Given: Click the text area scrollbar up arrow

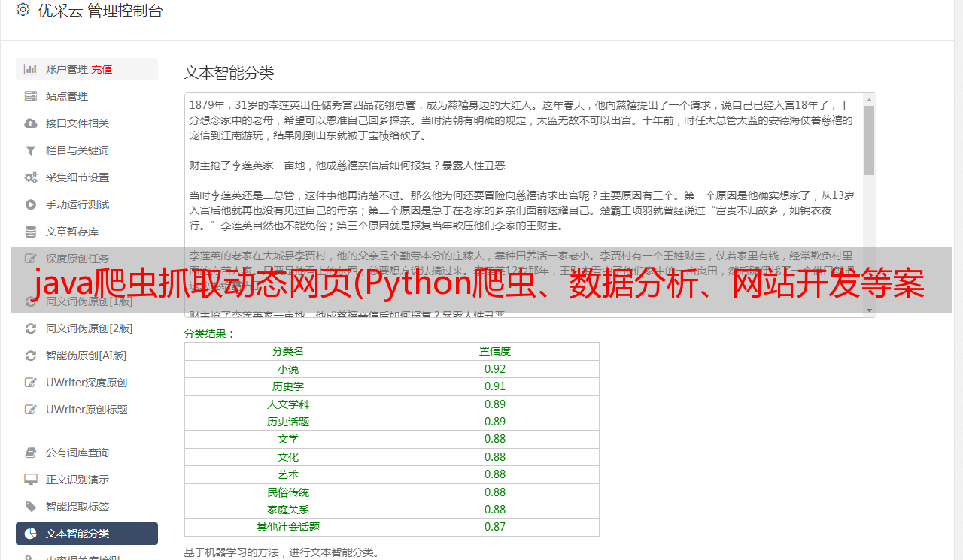Looking at the screenshot, I should pos(869,100).
